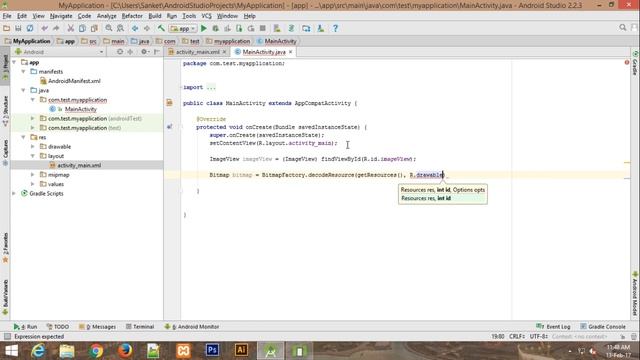Click the Paste icon in toolbar

[x=94, y=28]
